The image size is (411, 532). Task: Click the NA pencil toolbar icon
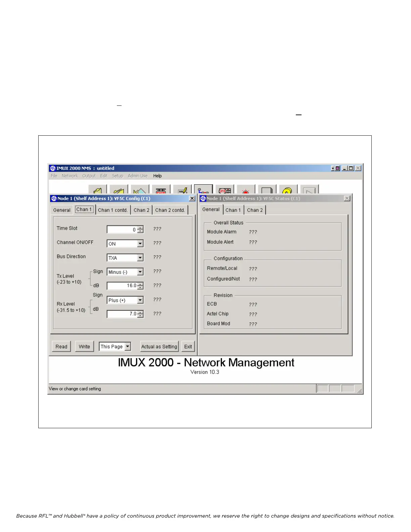click(182, 189)
